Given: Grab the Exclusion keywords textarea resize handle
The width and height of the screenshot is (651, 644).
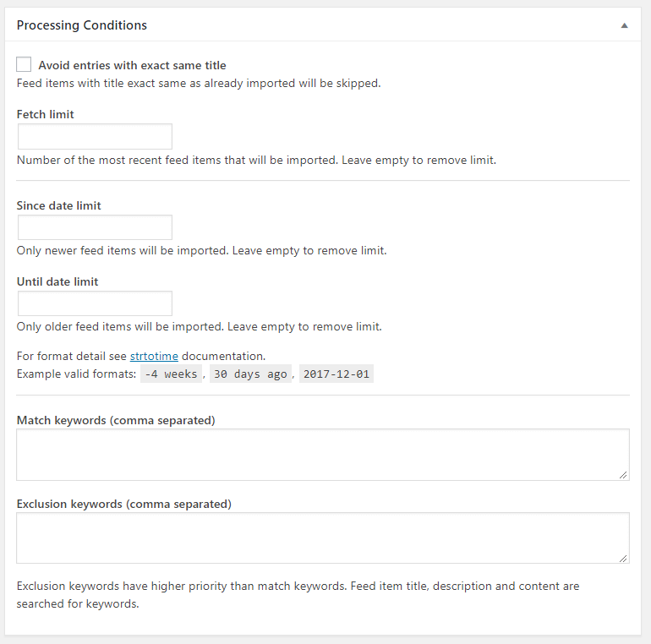Looking at the screenshot, I should pyautogui.click(x=624, y=558).
